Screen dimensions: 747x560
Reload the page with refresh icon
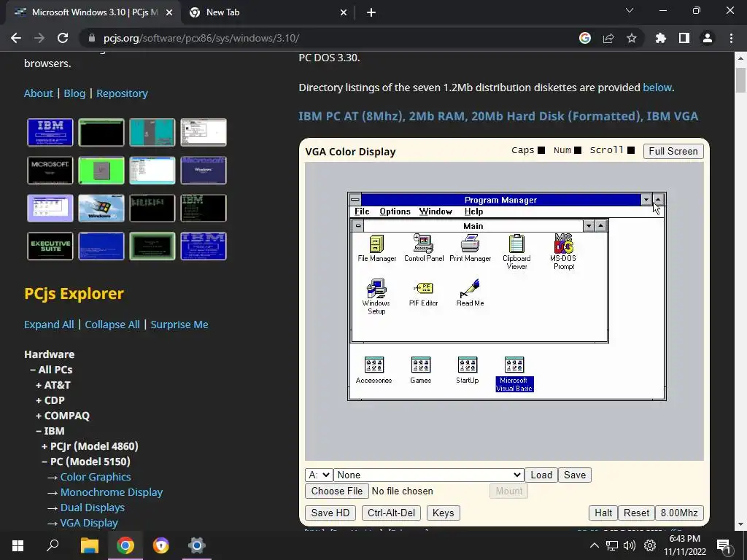pos(63,38)
